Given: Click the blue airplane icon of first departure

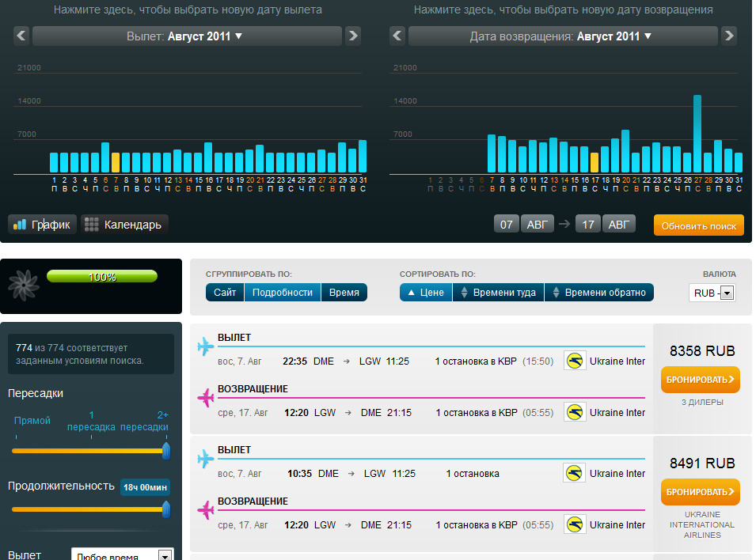Looking at the screenshot, I should (206, 346).
